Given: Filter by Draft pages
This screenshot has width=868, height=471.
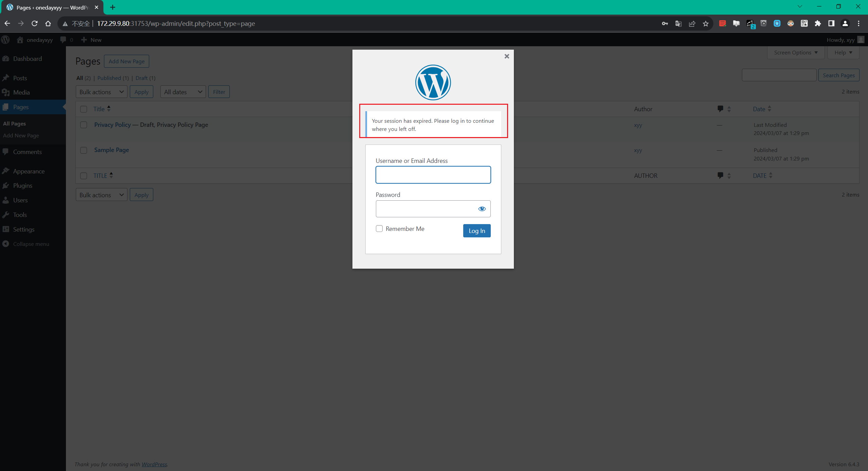Looking at the screenshot, I should point(141,78).
